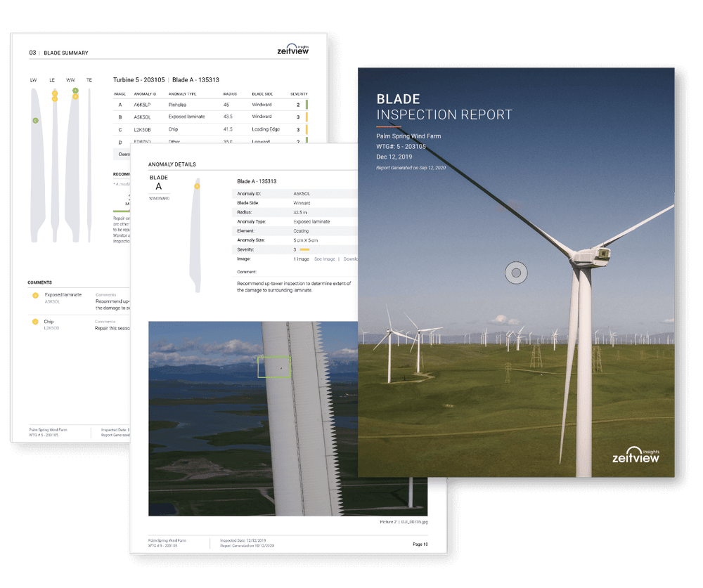Click the green detection box on the blade photo

click(x=274, y=366)
